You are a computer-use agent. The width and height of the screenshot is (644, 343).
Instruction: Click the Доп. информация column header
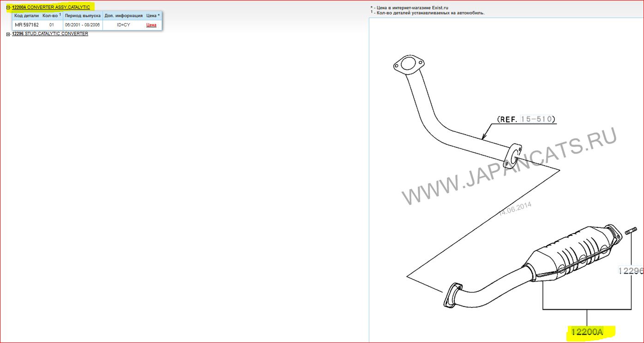click(x=123, y=16)
